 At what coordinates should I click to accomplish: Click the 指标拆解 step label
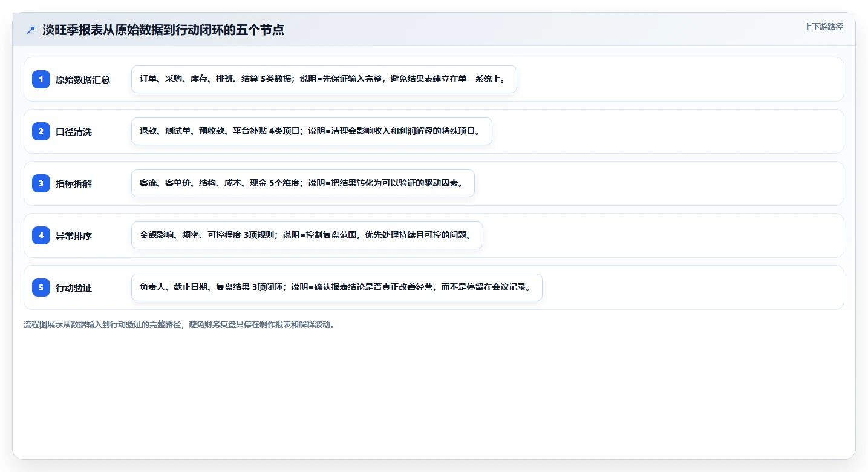click(x=74, y=183)
